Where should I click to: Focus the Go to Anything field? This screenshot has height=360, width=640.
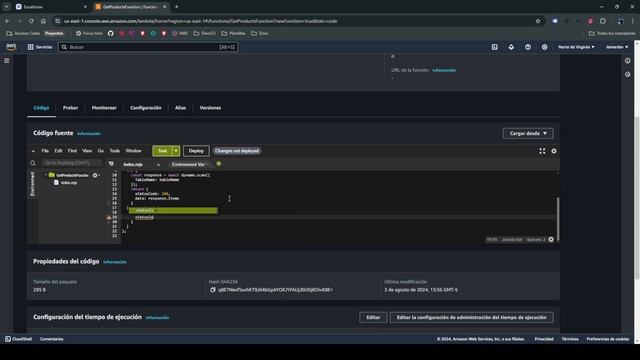pos(72,163)
